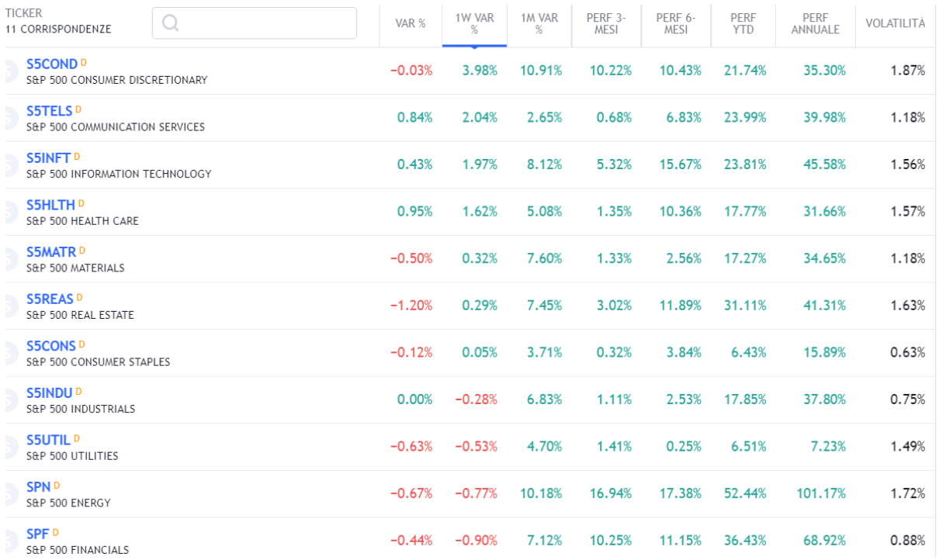Click the S5HLTH row logo icon
The height and width of the screenshot is (560, 939).
(x=10, y=213)
